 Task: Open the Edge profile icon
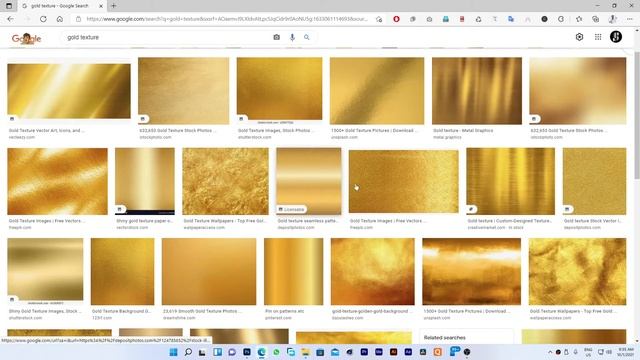(x=612, y=19)
